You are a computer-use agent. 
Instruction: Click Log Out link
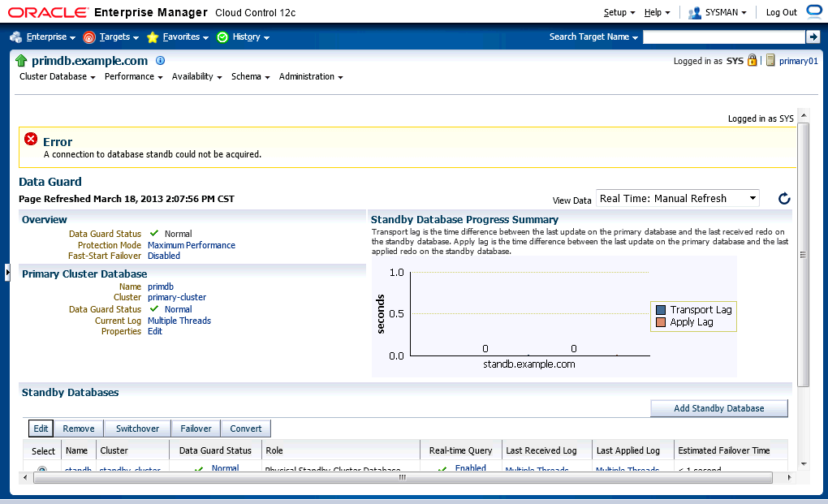(x=782, y=12)
